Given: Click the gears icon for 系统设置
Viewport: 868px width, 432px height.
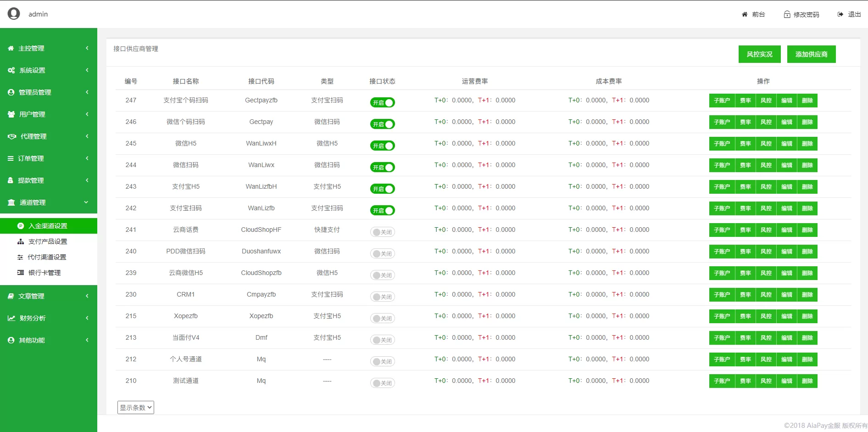Looking at the screenshot, I should 11,70.
